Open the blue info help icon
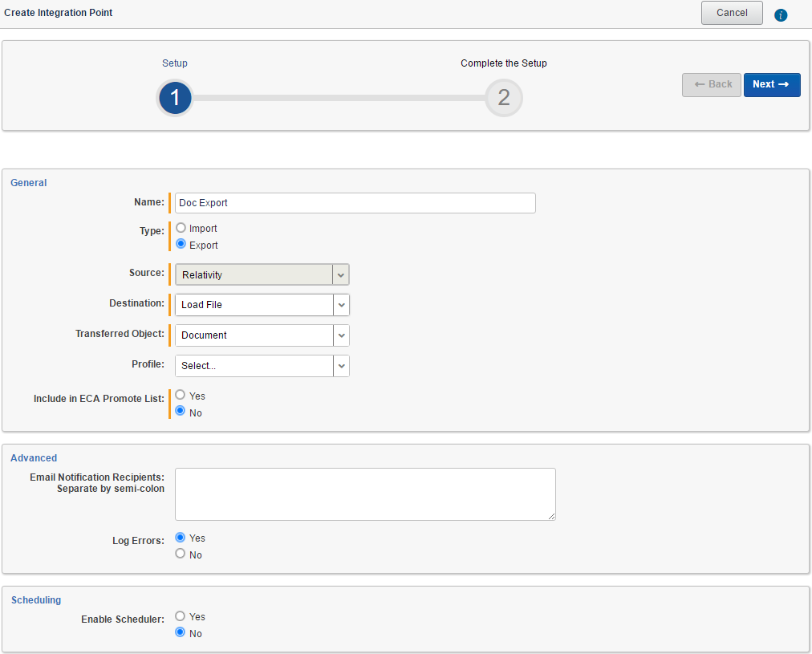Image resolution: width=812 pixels, height=654 pixels. coord(781,15)
